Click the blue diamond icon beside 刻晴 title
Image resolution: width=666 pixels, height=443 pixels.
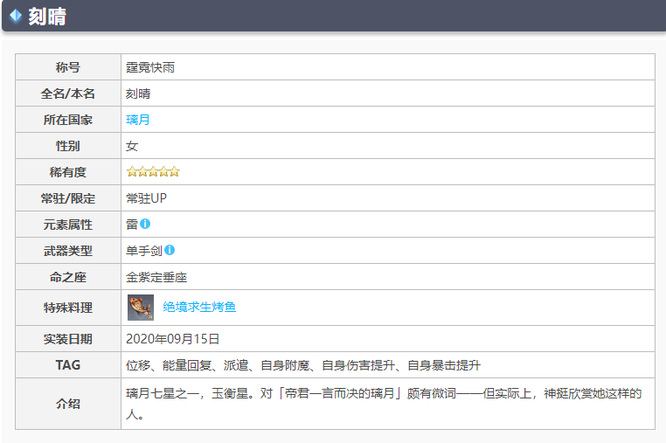click(x=15, y=15)
